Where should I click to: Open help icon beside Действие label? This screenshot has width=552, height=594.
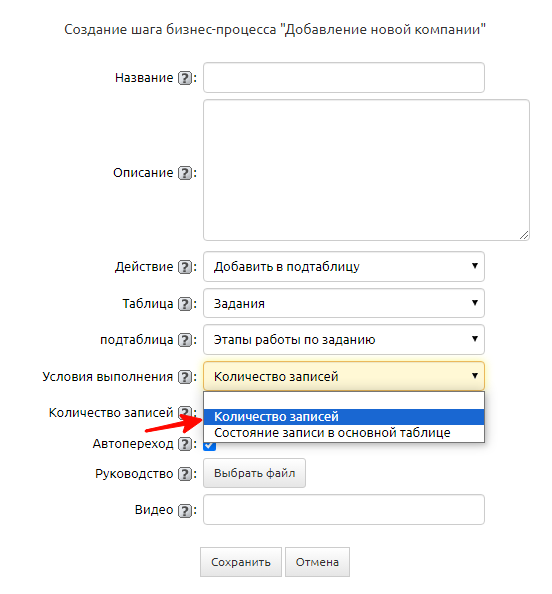(185, 267)
